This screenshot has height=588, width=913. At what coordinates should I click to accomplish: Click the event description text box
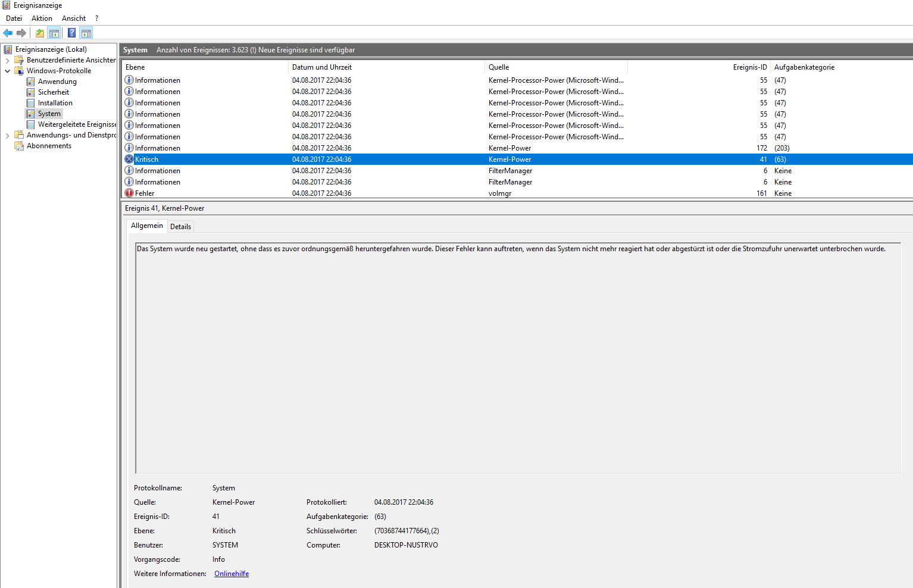(518, 358)
